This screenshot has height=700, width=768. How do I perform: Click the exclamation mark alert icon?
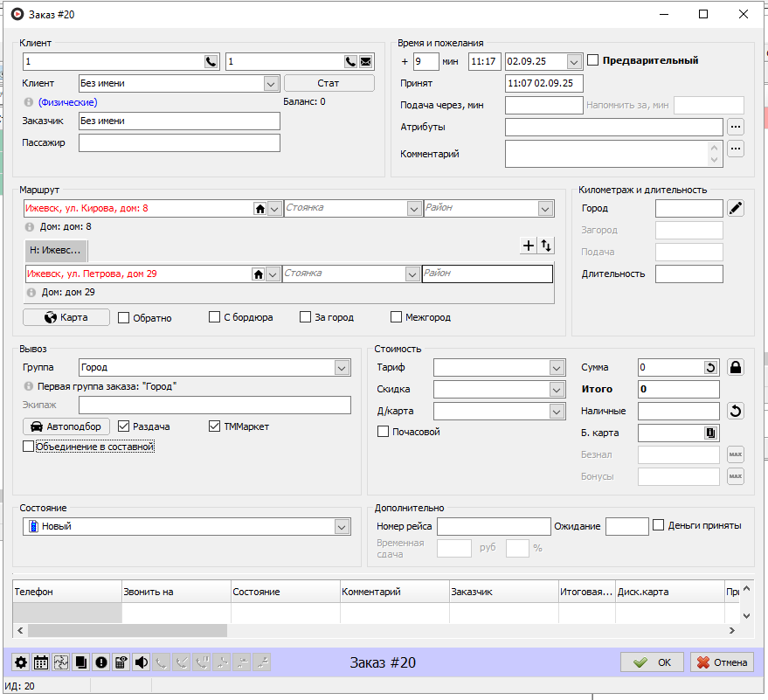point(101,662)
